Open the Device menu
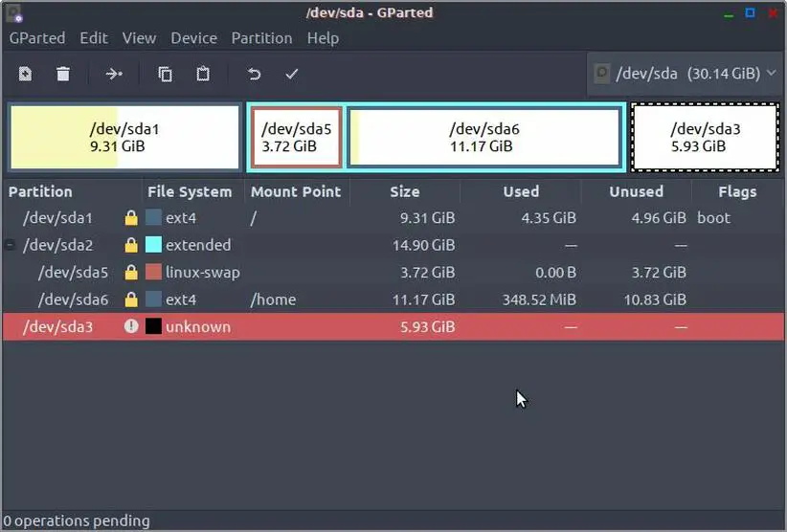787x532 pixels. coord(193,38)
